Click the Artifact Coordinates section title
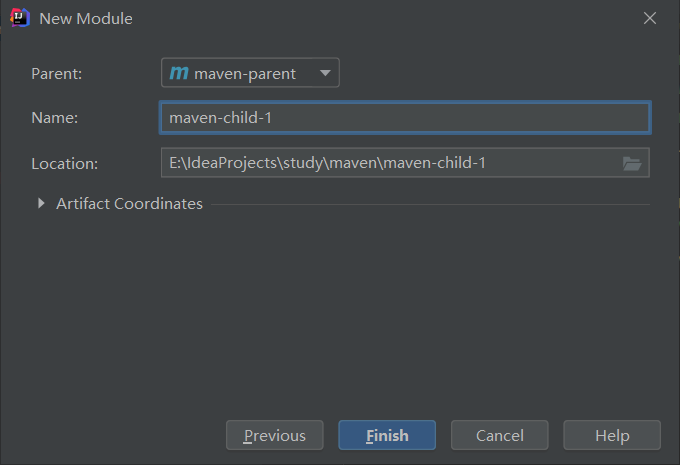Viewport: 680px width, 465px height. coord(129,203)
